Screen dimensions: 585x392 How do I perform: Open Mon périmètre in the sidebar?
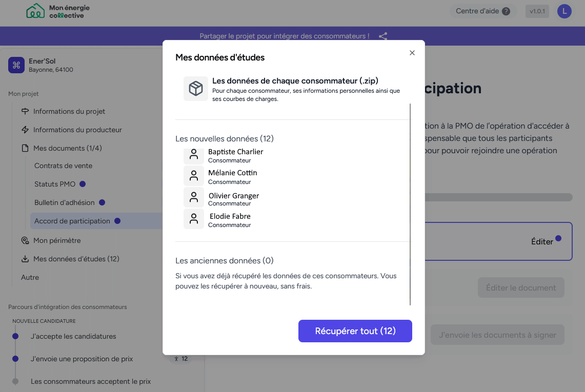pyautogui.click(x=57, y=240)
